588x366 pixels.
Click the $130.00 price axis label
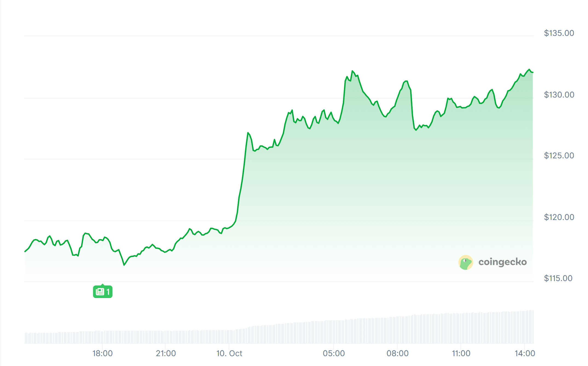click(559, 95)
